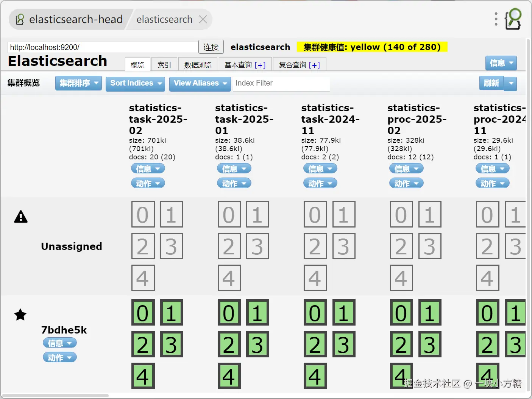The image size is (532, 399).
Task: Click unassigned shard 0 of statistics-task-2025-02
Action: [143, 214]
